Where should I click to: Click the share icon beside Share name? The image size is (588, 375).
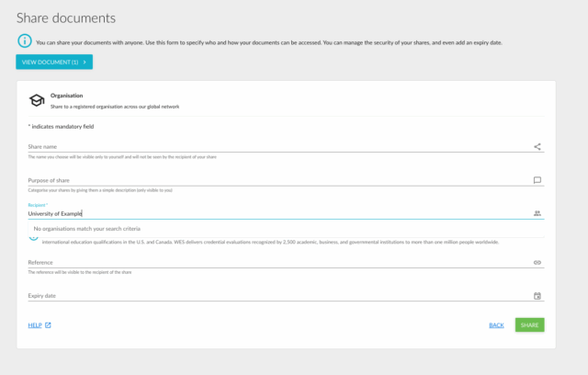pyautogui.click(x=537, y=146)
